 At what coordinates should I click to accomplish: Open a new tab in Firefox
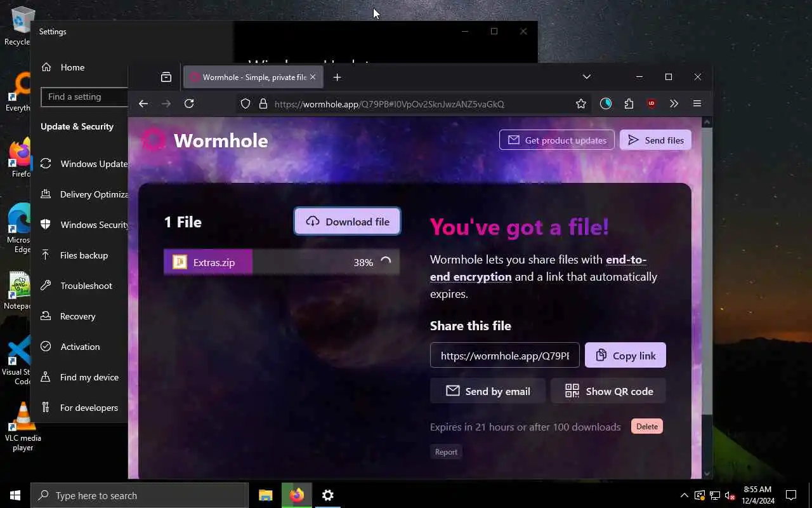(x=337, y=77)
